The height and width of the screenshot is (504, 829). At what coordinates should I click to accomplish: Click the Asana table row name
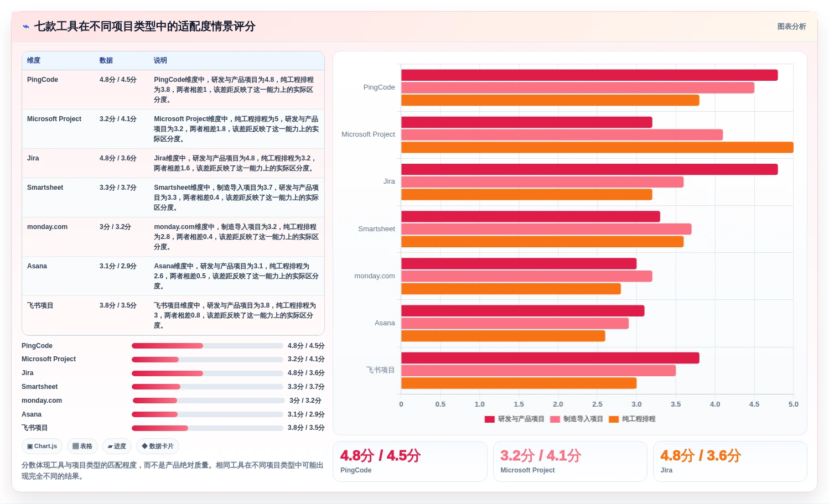[x=37, y=266]
